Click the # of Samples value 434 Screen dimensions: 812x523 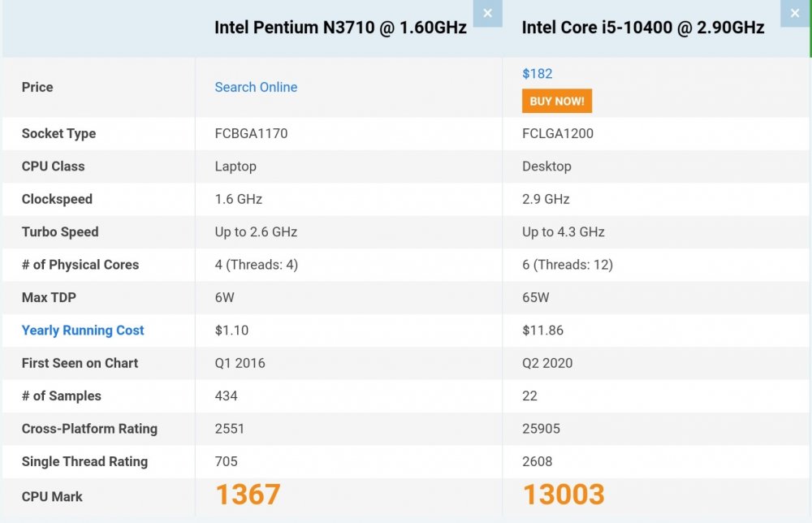pos(227,396)
